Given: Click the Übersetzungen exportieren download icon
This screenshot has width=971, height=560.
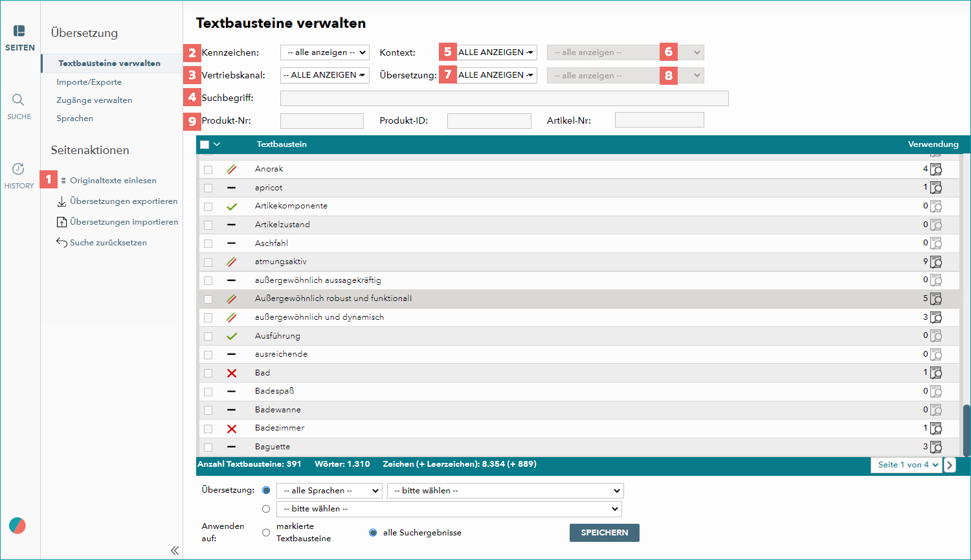Looking at the screenshot, I should (62, 201).
